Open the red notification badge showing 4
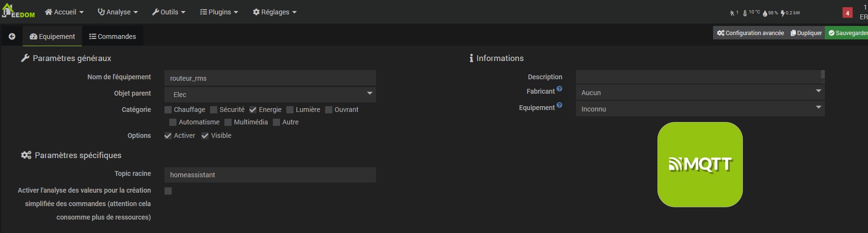 coord(847,13)
